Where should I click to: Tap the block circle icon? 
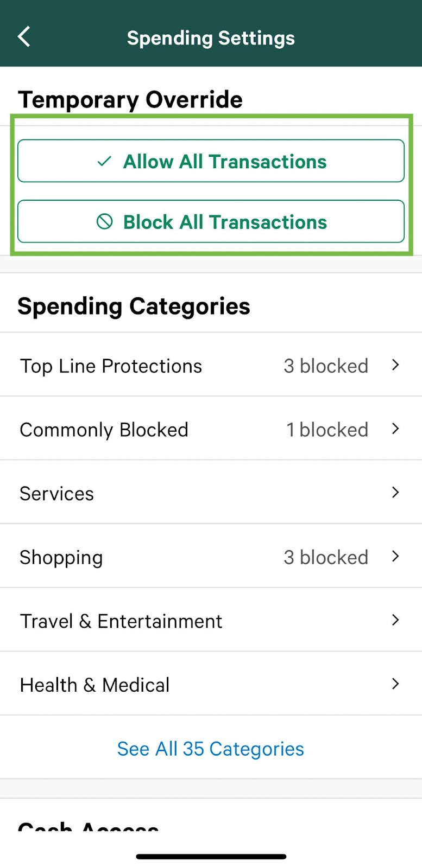(x=104, y=221)
